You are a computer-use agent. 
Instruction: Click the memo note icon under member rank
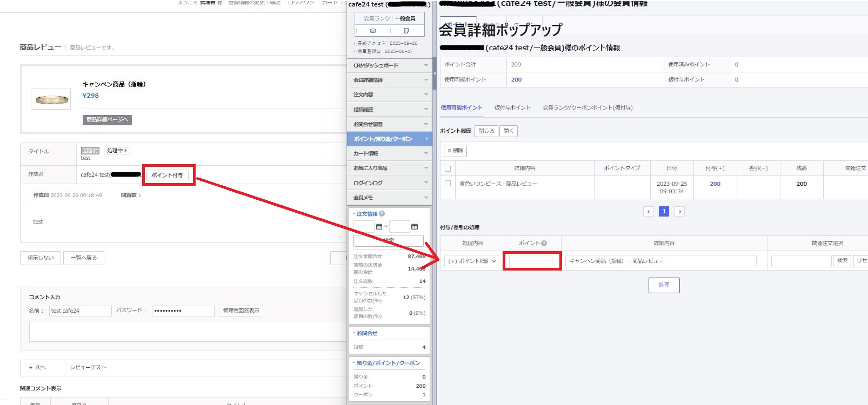pyautogui.click(x=406, y=31)
